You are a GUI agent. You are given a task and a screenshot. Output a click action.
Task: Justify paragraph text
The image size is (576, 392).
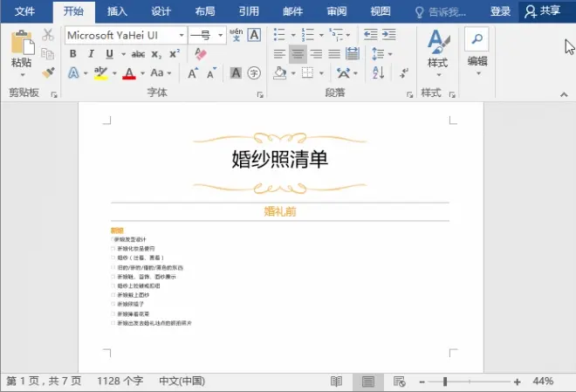[334, 54]
